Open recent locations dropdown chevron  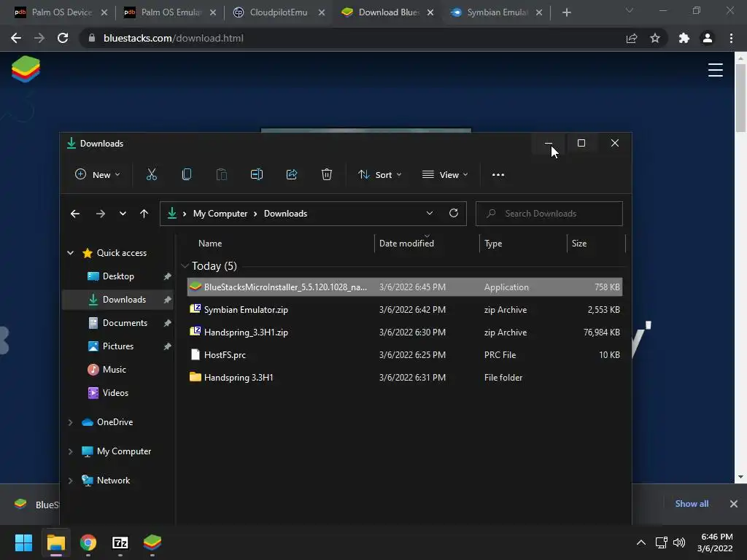(x=123, y=214)
